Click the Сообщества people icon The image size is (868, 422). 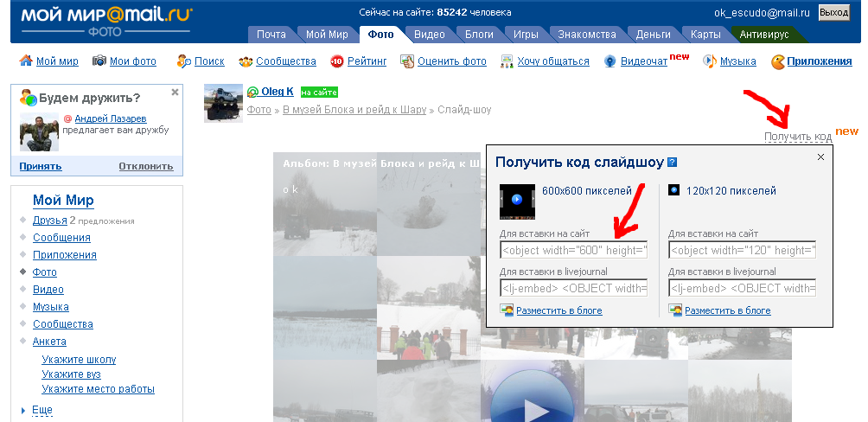[x=246, y=61]
